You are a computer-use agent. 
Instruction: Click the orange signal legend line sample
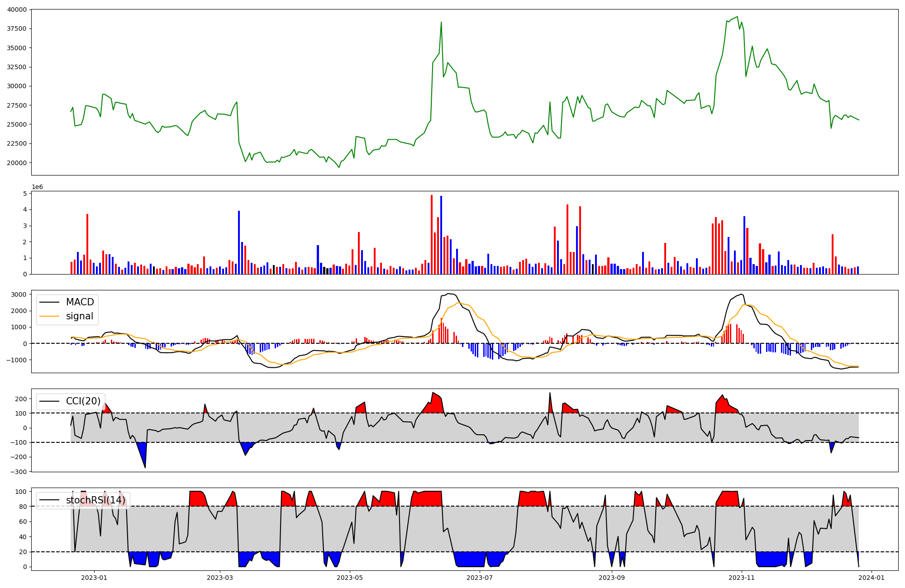(x=49, y=316)
